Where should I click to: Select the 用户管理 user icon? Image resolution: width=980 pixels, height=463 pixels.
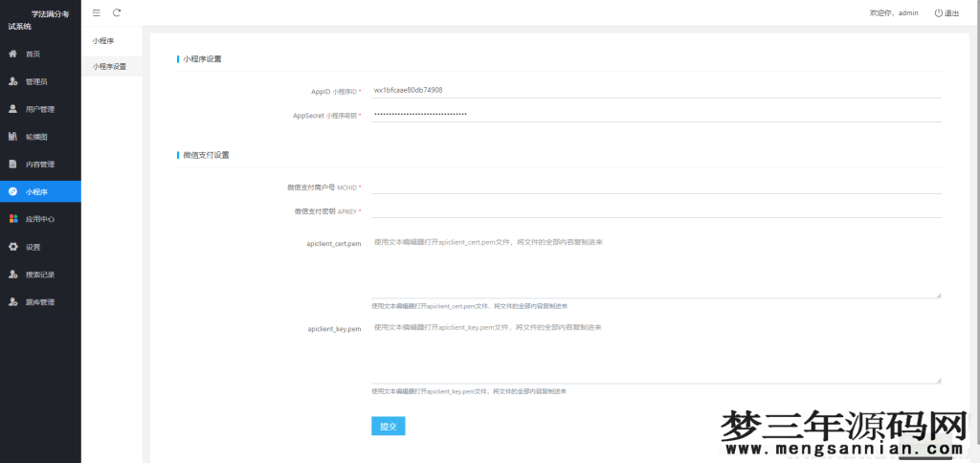click(x=12, y=109)
